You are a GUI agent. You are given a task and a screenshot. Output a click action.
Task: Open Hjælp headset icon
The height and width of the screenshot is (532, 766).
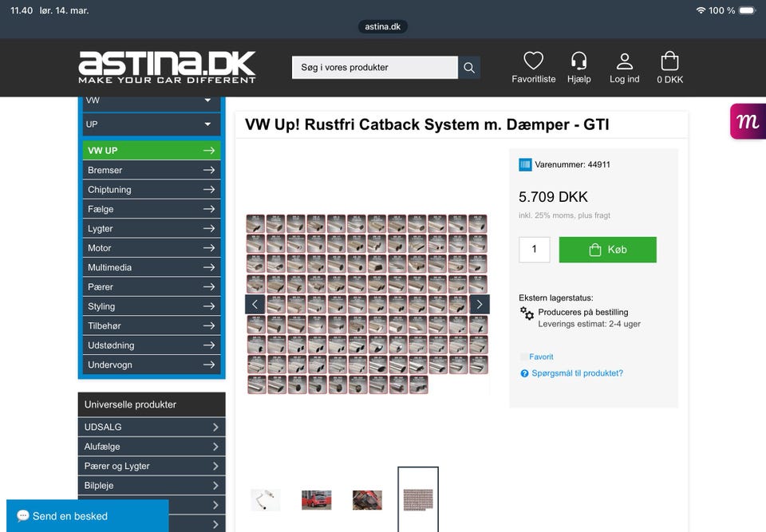tap(579, 61)
